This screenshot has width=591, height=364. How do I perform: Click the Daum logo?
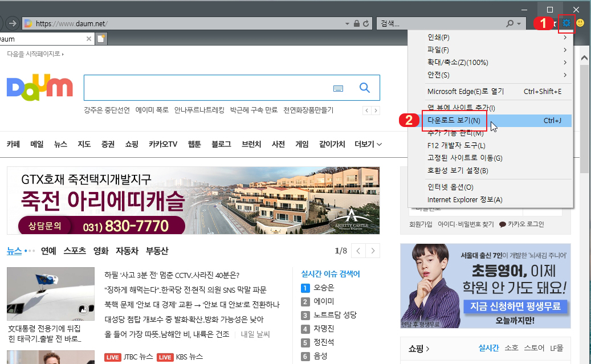39,87
